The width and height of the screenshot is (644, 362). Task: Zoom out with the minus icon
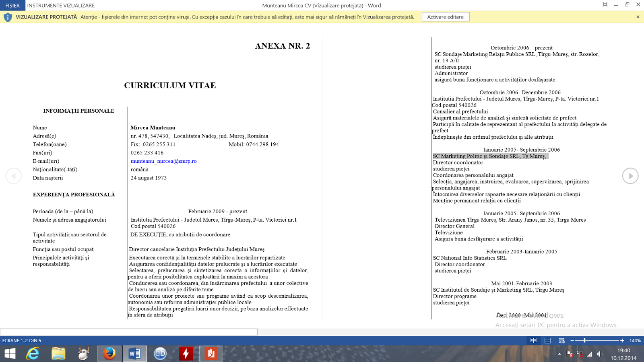[x=572, y=340]
